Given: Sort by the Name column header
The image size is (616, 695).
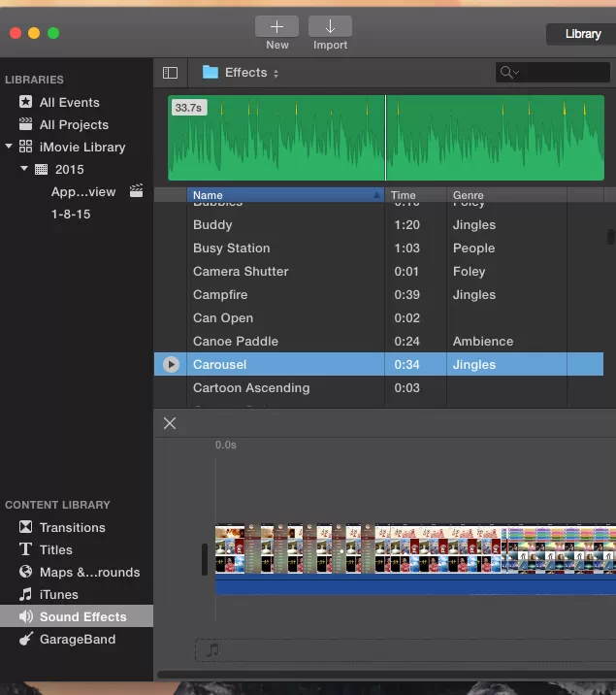Looking at the screenshot, I should coord(285,195).
